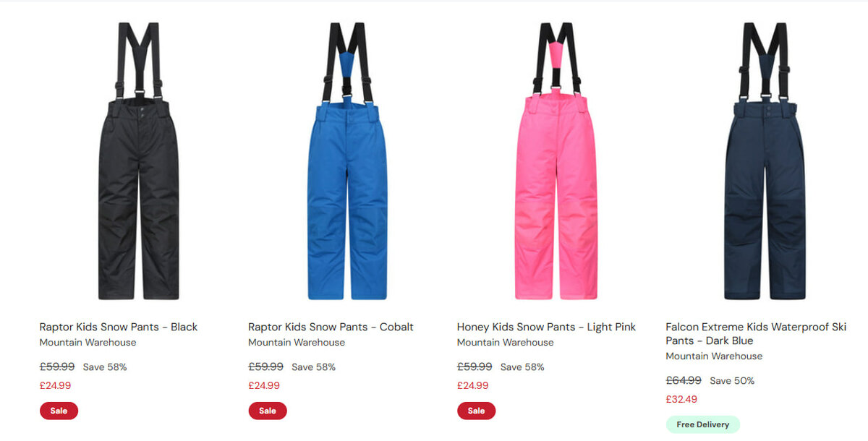Click the £32.49 price of Falcon pants
Image resolution: width=868 pixels, height=441 pixels.
point(681,399)
